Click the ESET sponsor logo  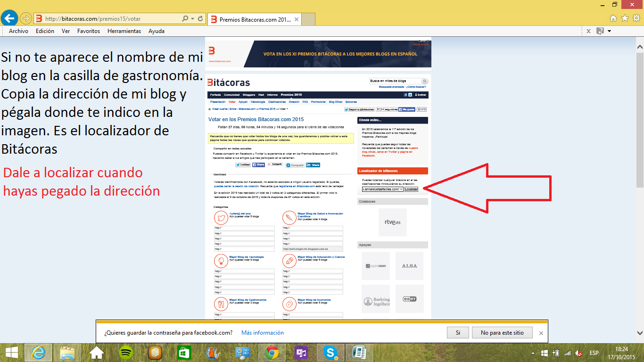[409, 299]
